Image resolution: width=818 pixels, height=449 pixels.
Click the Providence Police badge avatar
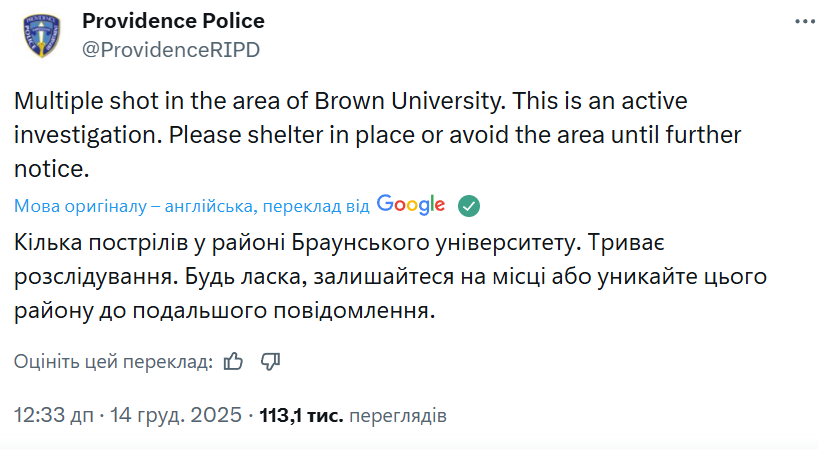(x=41, y=37)
